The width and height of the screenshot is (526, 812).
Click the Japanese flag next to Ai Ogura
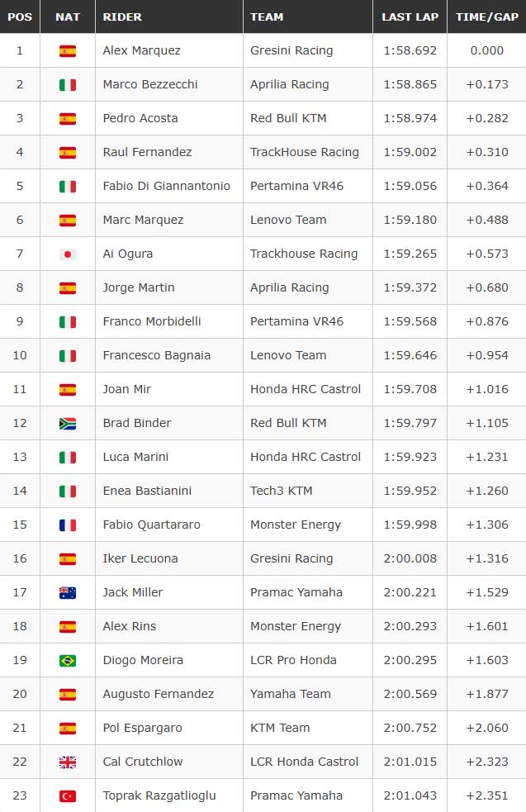pos(68,254)
